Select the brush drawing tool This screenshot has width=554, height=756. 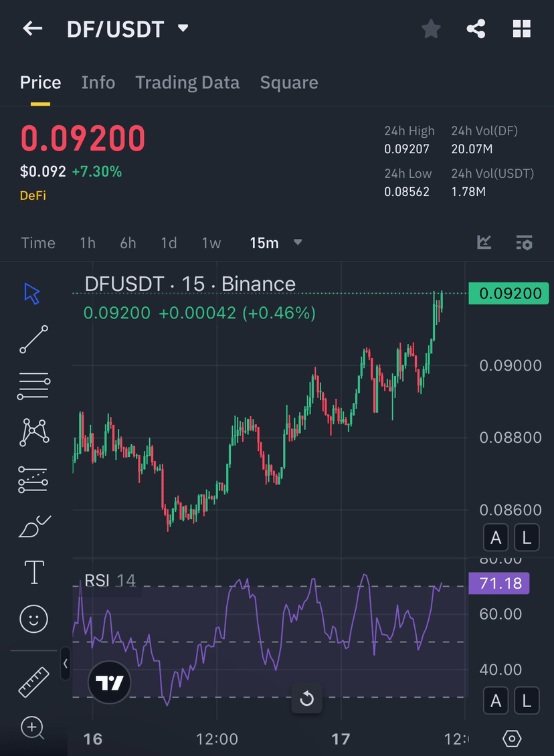[x=34, y=526]
